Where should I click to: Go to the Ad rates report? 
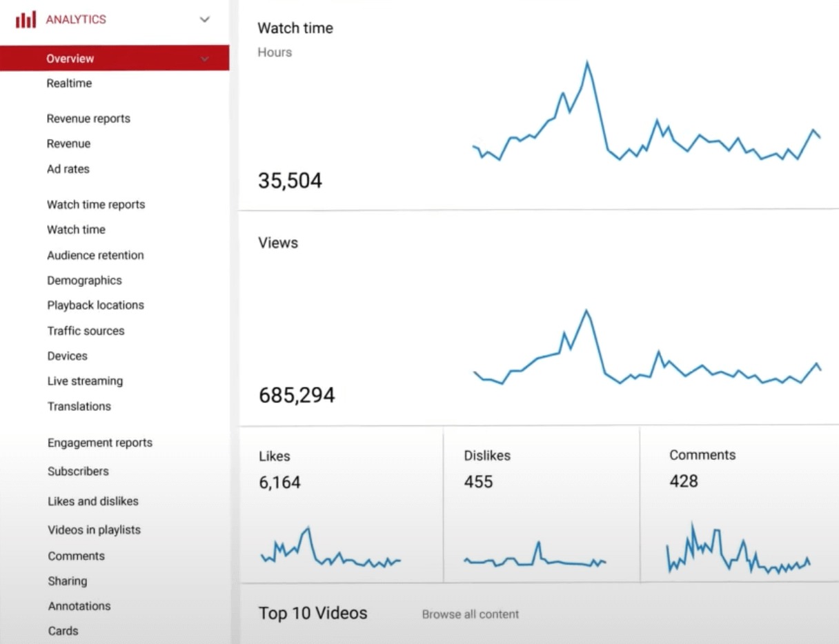tap(68, 169)
